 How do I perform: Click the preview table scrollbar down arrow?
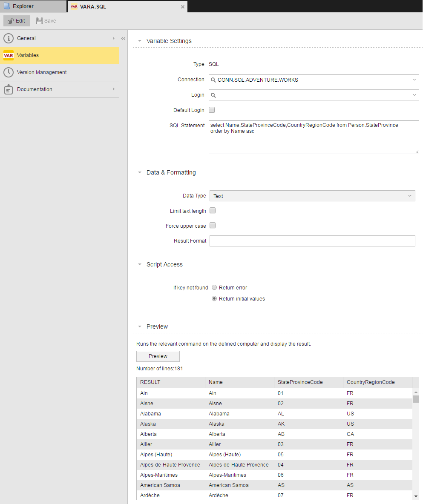click(x=416, y=496)
